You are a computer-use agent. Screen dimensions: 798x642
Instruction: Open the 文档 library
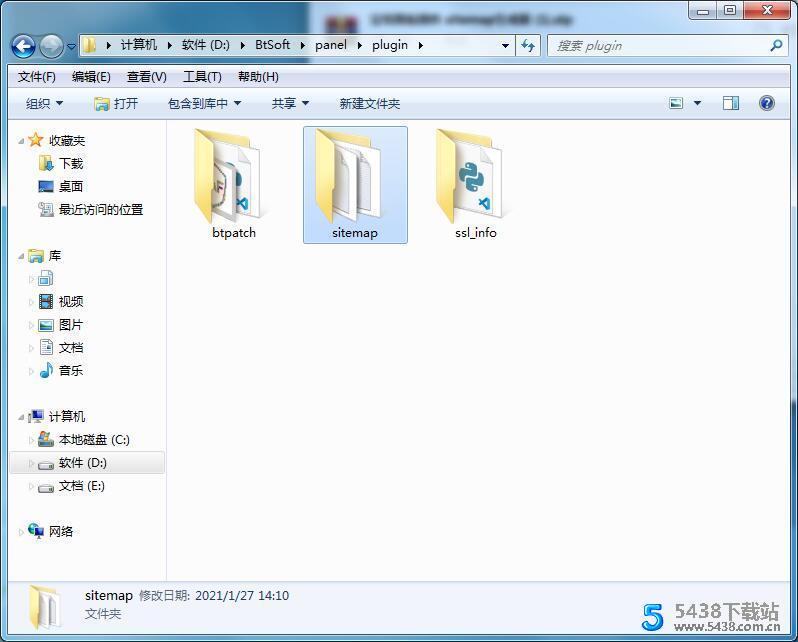[70, 347]
